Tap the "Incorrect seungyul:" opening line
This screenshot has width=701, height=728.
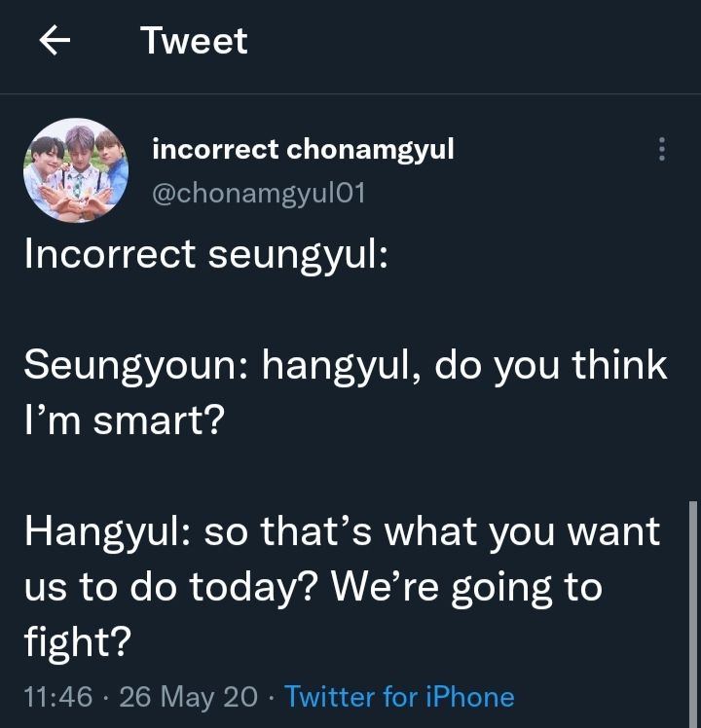click(x=206, y=254)
